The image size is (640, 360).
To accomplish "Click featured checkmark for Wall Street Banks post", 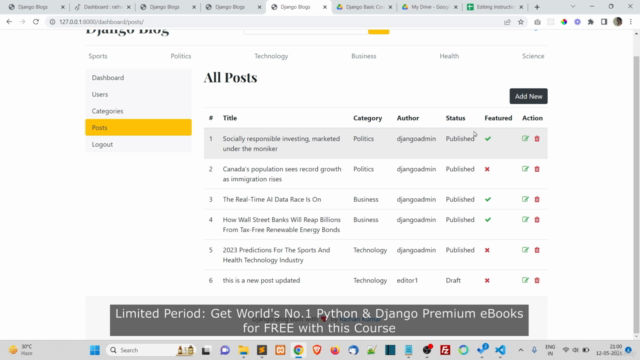I will tap(488, 220).
